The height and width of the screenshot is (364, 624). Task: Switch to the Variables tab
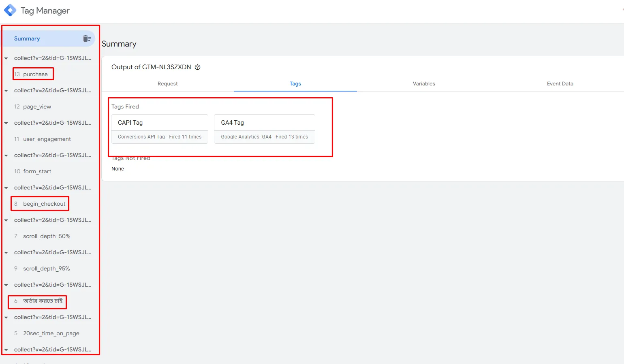pyautogui.click(x=423, y=84)
